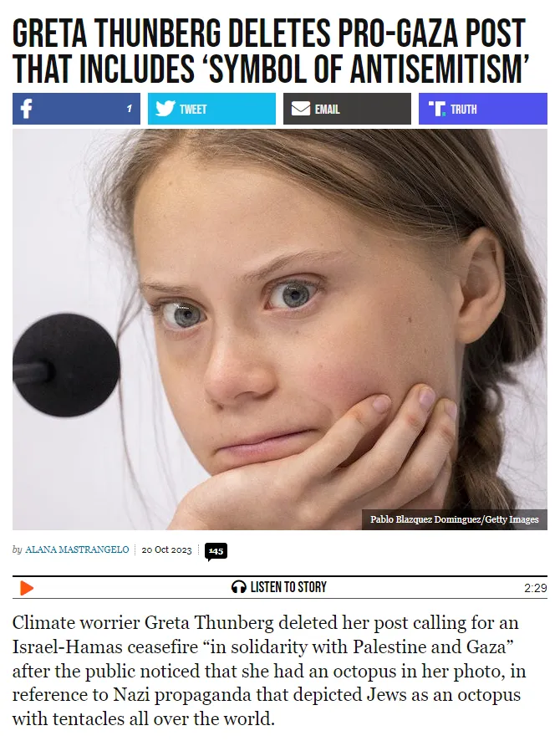Share on TRUTH Social button
The width and height of the screenshot is (560, 741).
coord(483,109)
